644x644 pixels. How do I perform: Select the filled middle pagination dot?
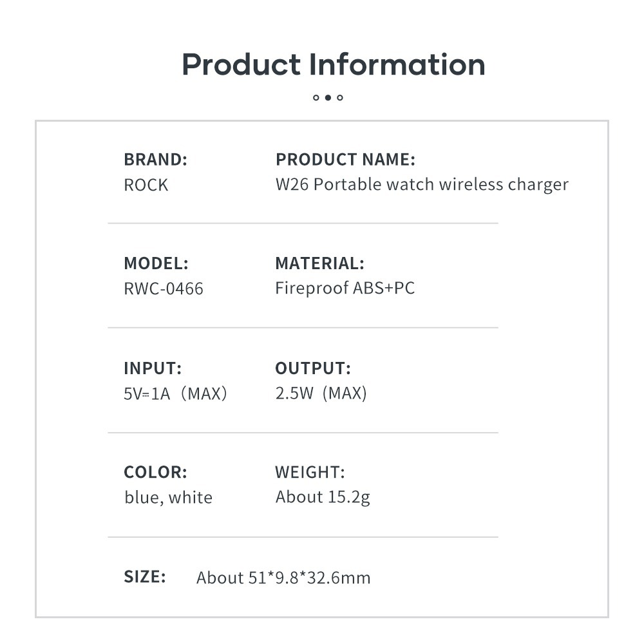328,98
